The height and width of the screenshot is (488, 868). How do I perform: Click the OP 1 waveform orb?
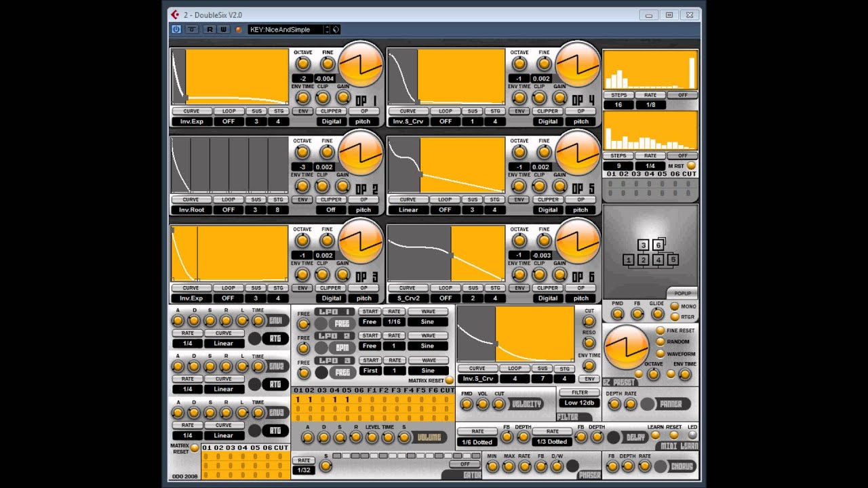pos(360,64)
